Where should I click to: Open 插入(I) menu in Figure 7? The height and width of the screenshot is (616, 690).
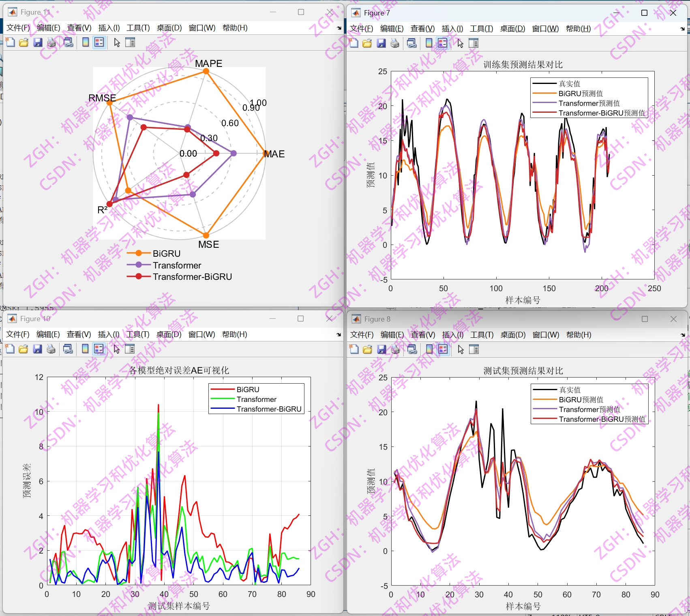coord(452,29)
